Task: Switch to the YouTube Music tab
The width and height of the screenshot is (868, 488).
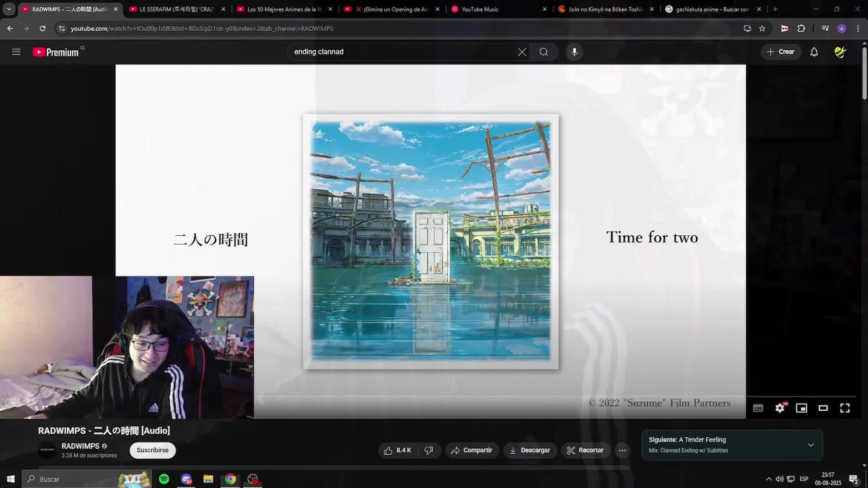Action: click(x=498, y=9)
